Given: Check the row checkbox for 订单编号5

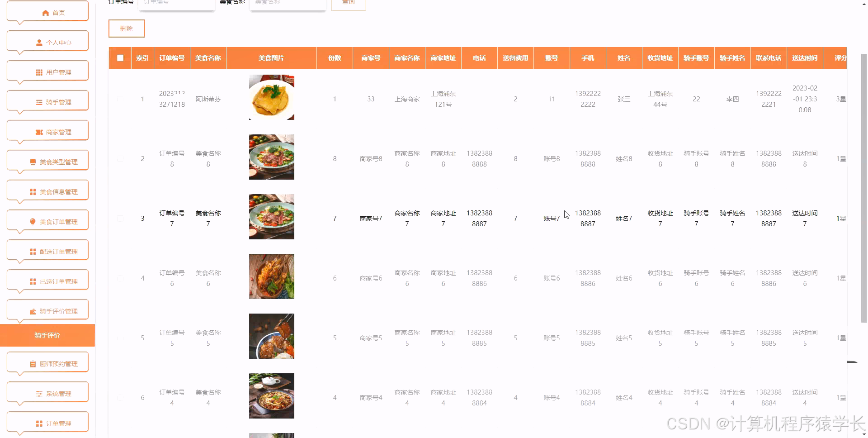Looking at the screenshot, I should point(120,338).
